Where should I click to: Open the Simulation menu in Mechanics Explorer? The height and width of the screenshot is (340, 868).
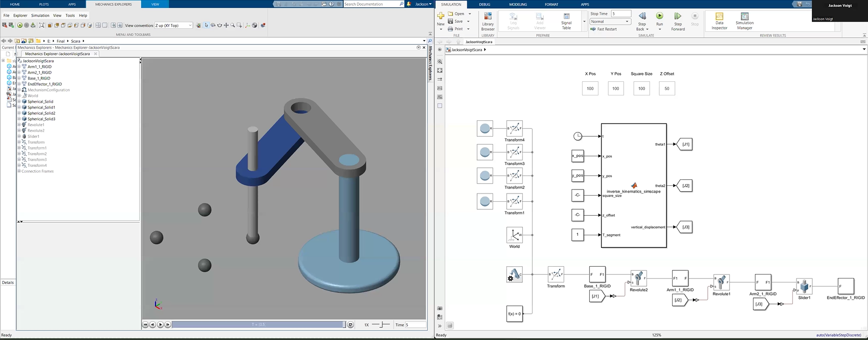[x=40, y=15]
